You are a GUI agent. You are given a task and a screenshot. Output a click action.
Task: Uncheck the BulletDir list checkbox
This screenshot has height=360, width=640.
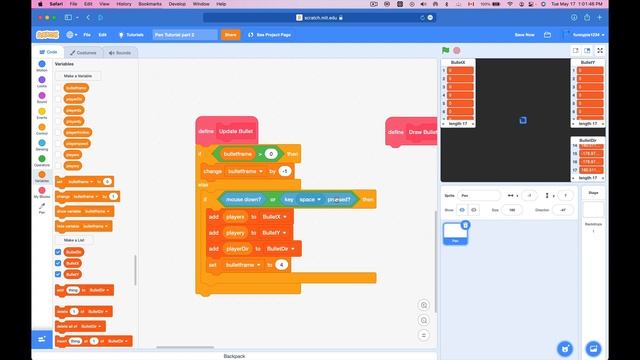[x=58, y=252]
